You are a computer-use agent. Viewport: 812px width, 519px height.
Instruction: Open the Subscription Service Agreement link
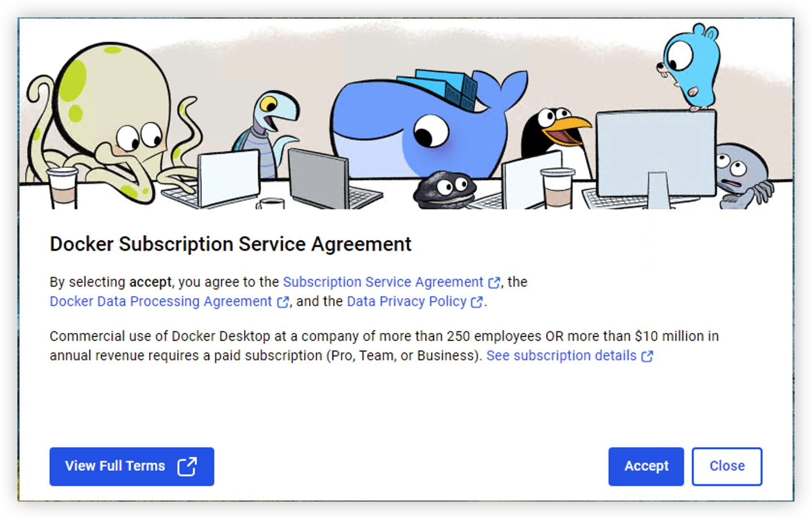click(383, 282)
